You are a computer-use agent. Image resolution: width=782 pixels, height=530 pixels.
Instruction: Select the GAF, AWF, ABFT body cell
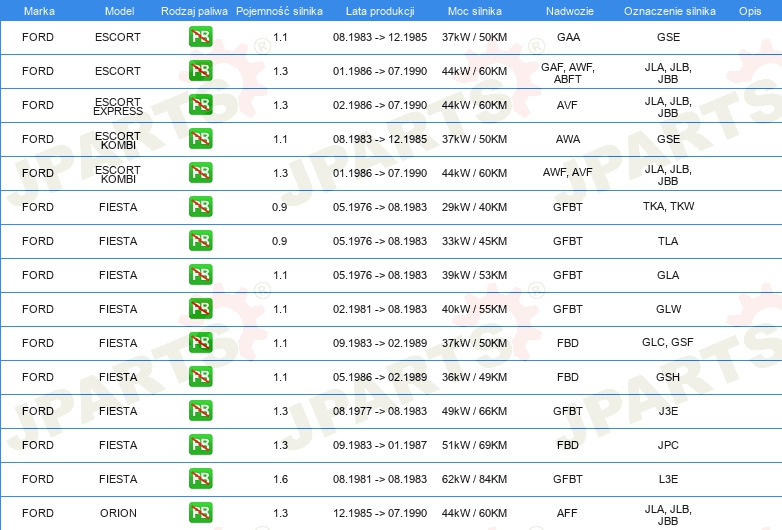[x=568, y=73]
